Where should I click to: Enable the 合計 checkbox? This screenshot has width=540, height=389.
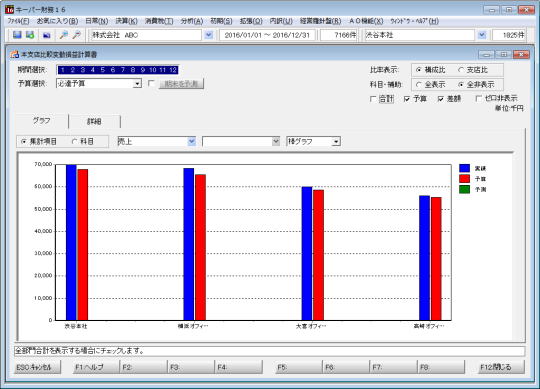coord(373,99)
